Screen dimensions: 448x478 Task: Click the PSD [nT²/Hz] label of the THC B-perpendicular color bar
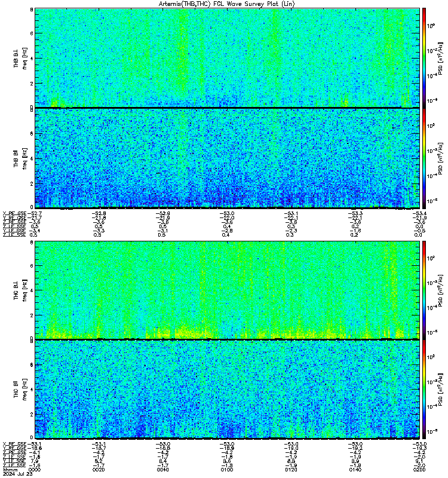click(440, 290)
